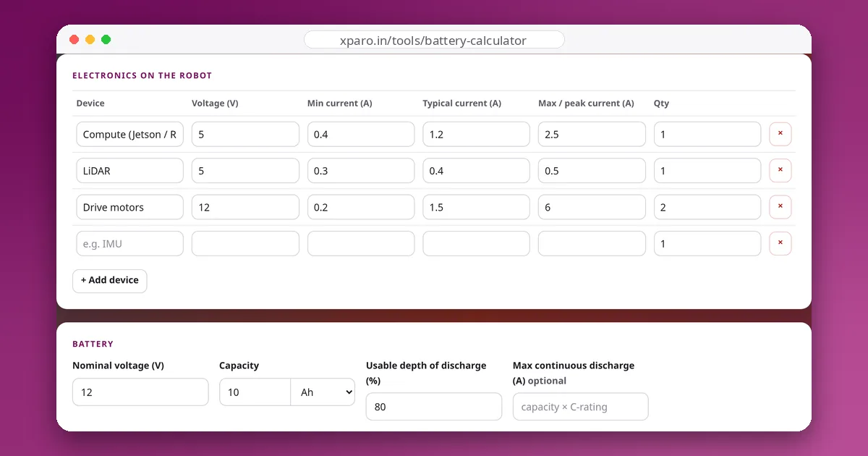This screenshot has width=868, height=456.
Task: Edit the Drive motors device name field
Action: pyautogui.click(x=129, y=207)
